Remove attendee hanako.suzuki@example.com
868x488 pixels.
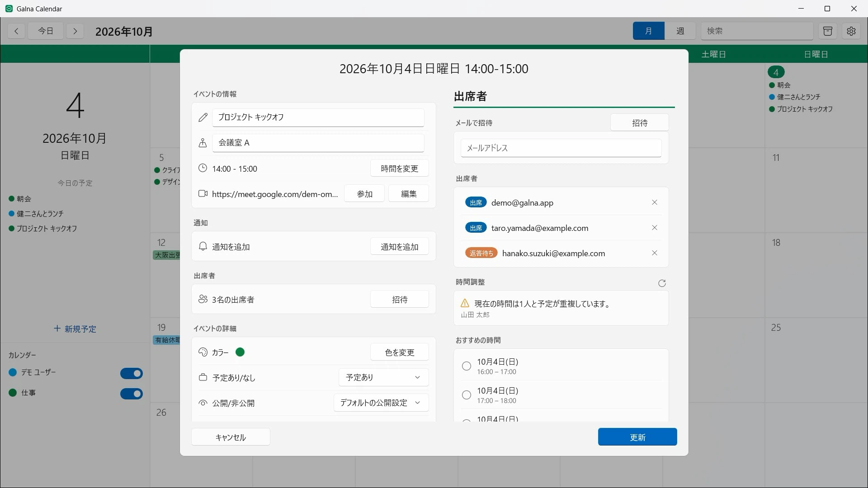pos(655,253)
